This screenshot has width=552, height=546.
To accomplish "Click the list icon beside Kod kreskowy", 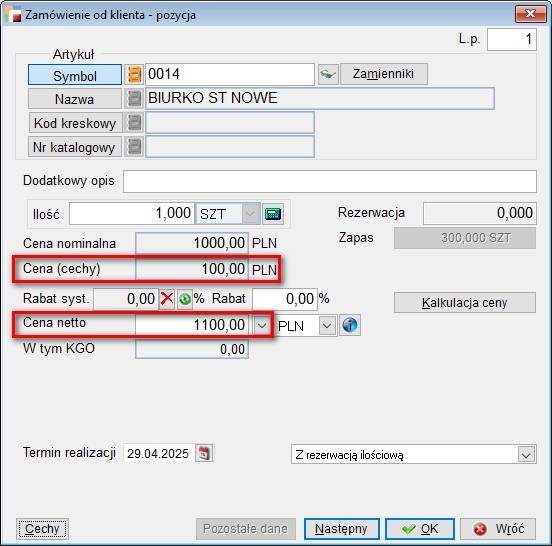I will pyautogui.click(x=134, y=123).
